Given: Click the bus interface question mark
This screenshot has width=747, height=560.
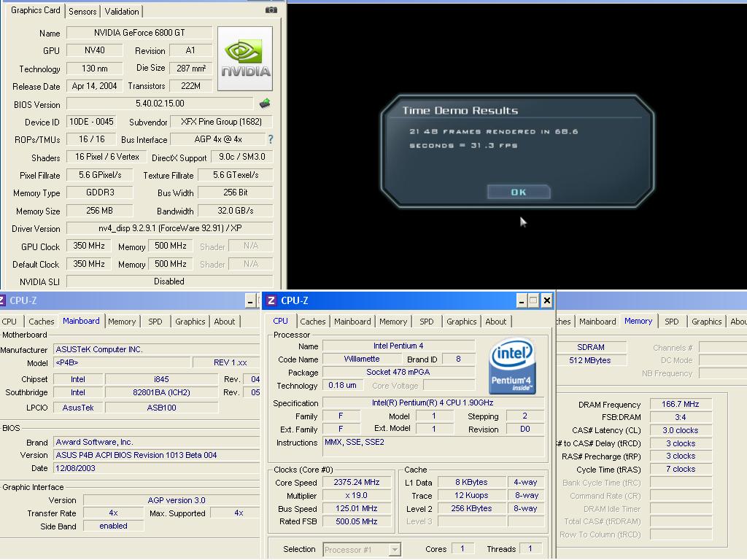Looking at the screenshot, I should point(271,139).
